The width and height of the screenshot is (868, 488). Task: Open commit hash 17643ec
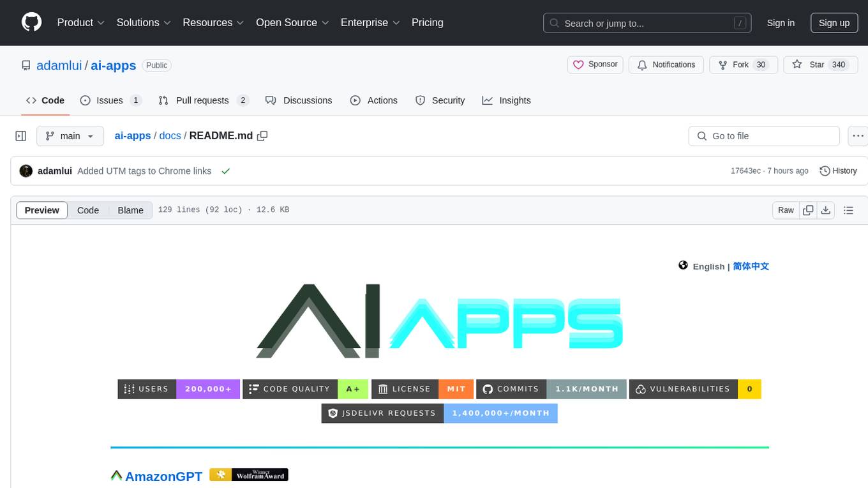745,171
